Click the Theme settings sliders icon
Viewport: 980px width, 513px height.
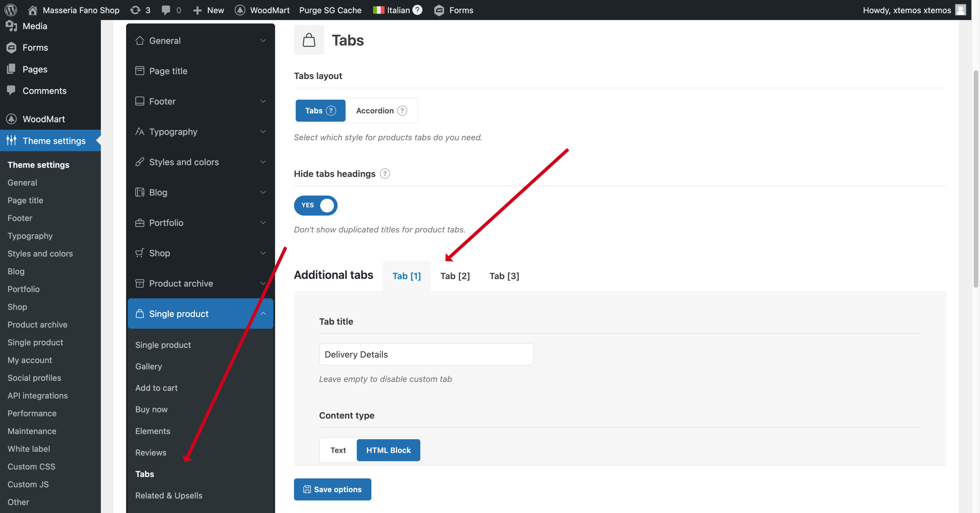coord(11,141)
